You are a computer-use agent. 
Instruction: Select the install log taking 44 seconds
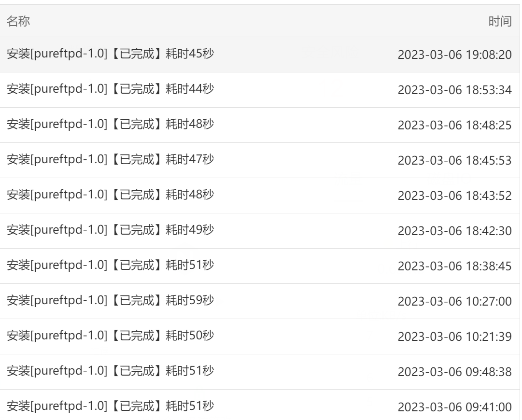260,90
